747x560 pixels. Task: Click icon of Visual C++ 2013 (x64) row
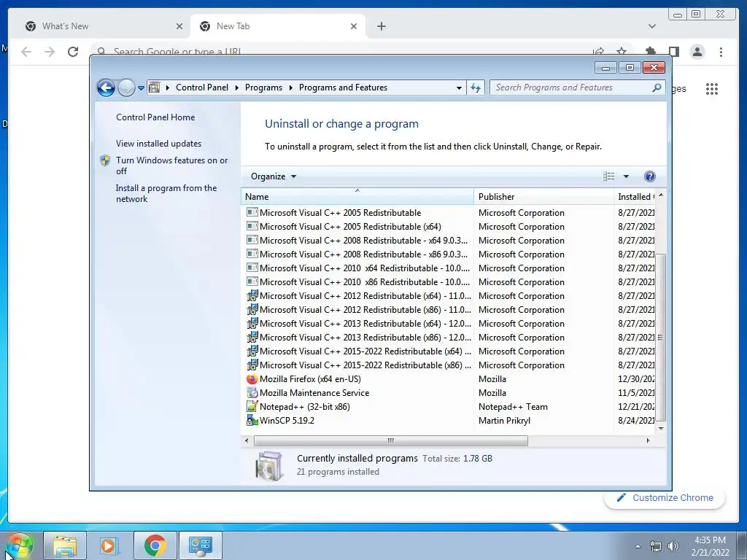pyautogui.click(x=252, y=323)
